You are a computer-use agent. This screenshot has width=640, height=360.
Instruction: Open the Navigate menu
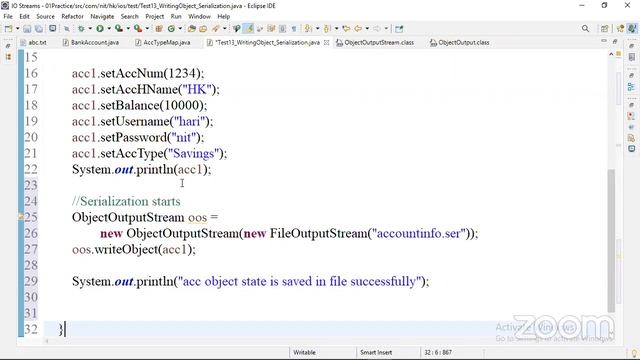[x=102, y=16]
